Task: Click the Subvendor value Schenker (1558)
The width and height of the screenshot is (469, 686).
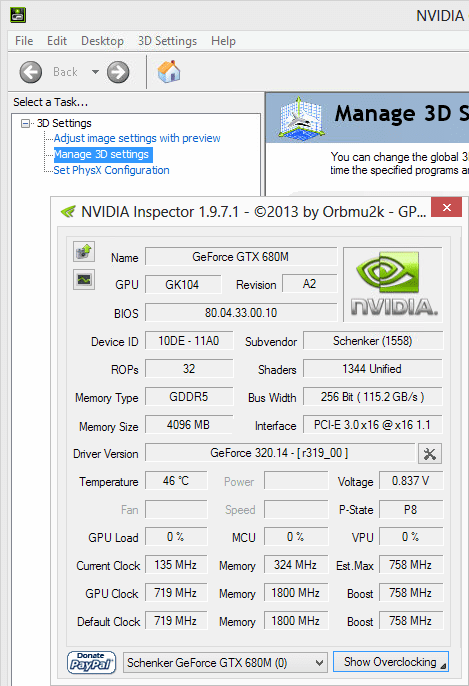Action: point(373,341)
